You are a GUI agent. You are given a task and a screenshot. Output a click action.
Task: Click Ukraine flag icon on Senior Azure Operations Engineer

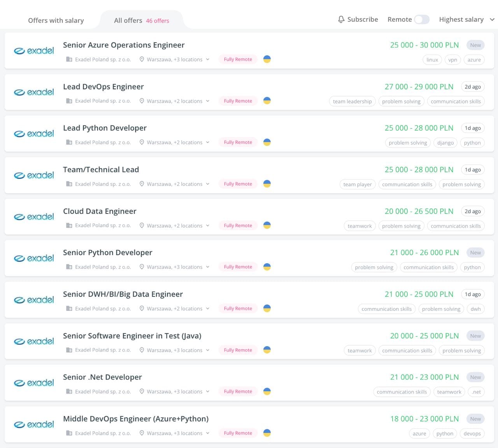click(267, 59)
